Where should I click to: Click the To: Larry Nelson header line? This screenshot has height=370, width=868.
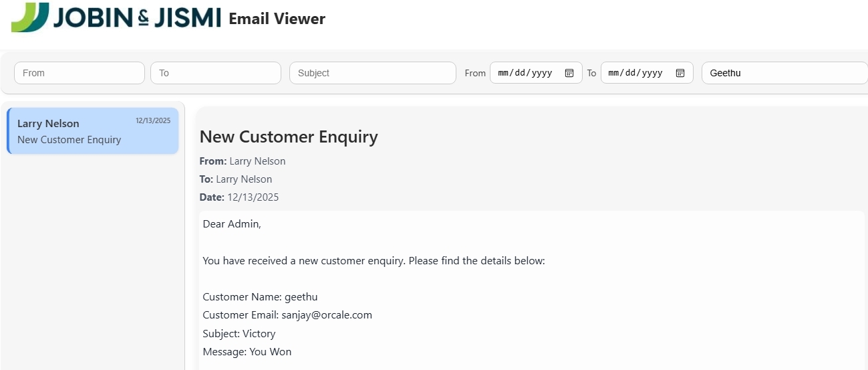(236, 179)
